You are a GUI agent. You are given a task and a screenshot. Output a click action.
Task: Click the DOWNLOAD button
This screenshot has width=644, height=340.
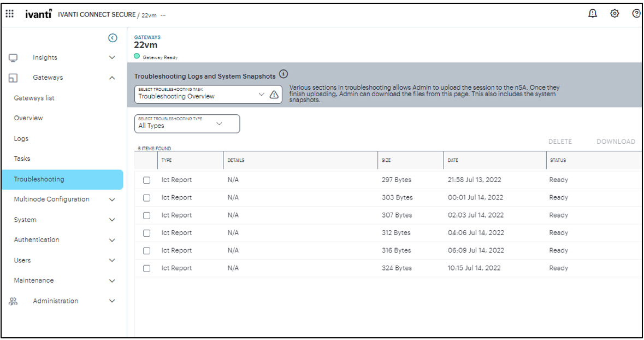[x=616, y=141]
